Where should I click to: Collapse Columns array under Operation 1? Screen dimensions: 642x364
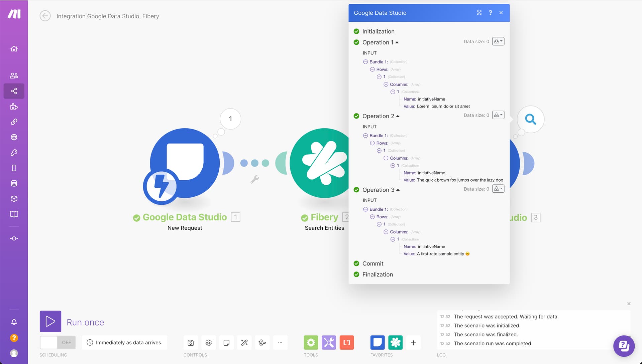tap(386, 84)
